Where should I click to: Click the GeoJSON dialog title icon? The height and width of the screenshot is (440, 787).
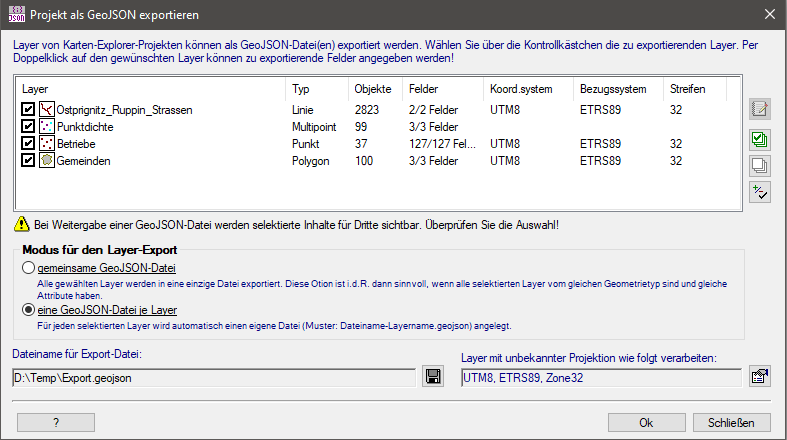[17, 15]
